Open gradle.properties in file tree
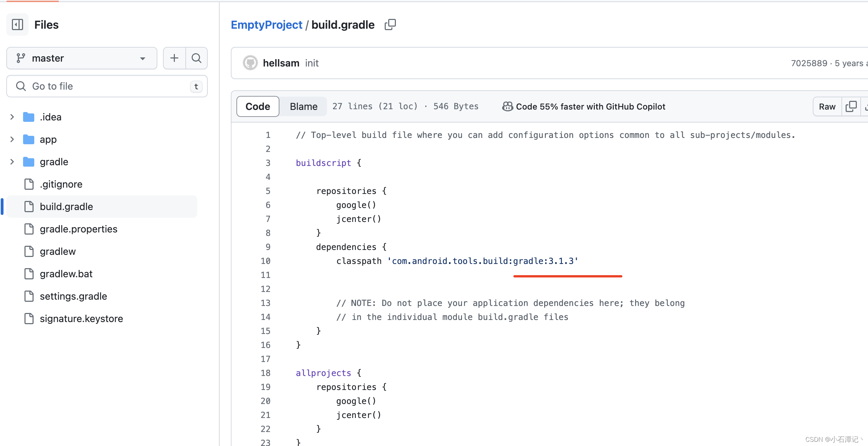868x446 pixels. [x=78, y=229]
